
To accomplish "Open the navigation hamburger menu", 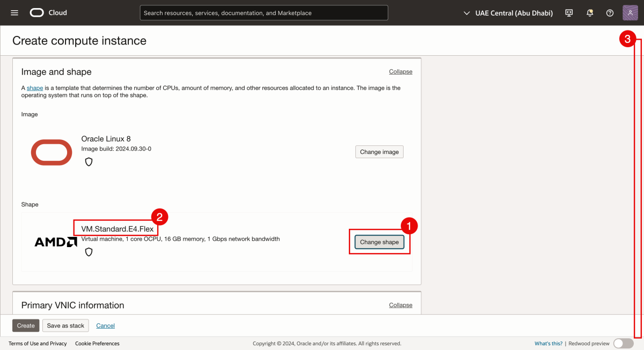I will (x=14, y=12).
